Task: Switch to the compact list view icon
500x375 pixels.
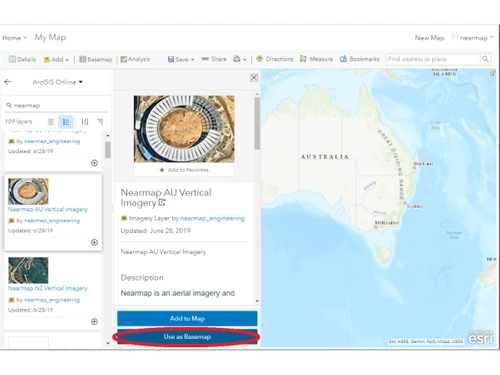Action: tap(51, 122)
